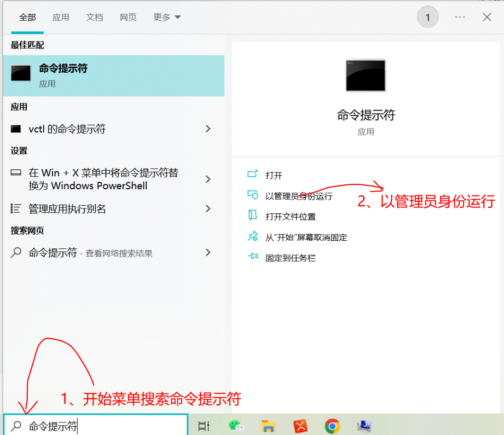Click the list icon beside 管理应用执行别名
Screen dimensions: 504x435
tap(16, 208)
